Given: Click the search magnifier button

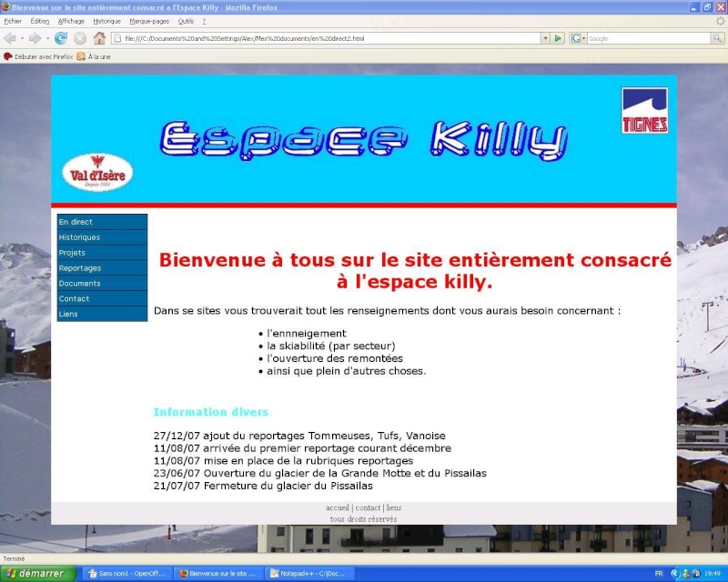Looking at the screenshot, I should tap(717, 38).
